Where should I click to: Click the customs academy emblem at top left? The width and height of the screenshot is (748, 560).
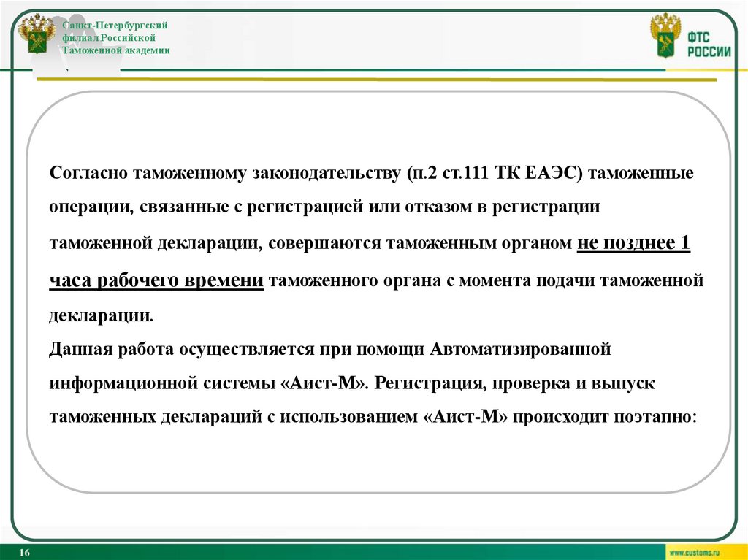pyautogui.click(x=37, y=34)
